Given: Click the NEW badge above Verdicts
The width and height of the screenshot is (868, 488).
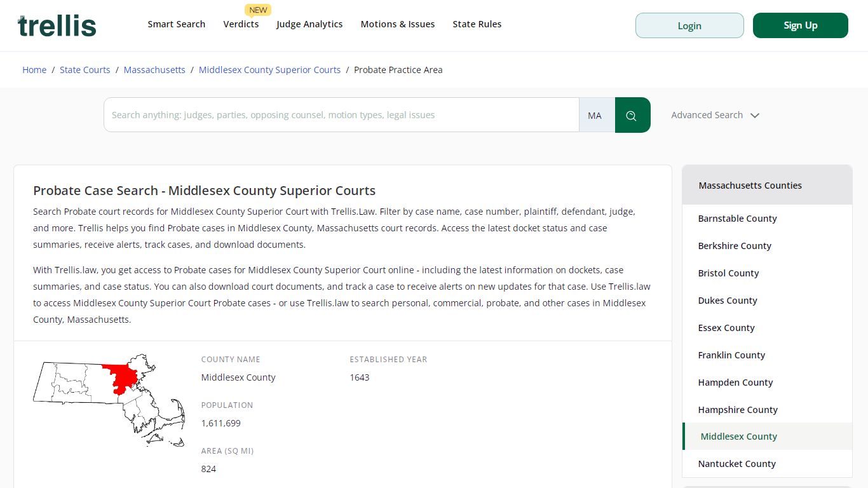Looking at the screenshot, I should click(258, 10).
